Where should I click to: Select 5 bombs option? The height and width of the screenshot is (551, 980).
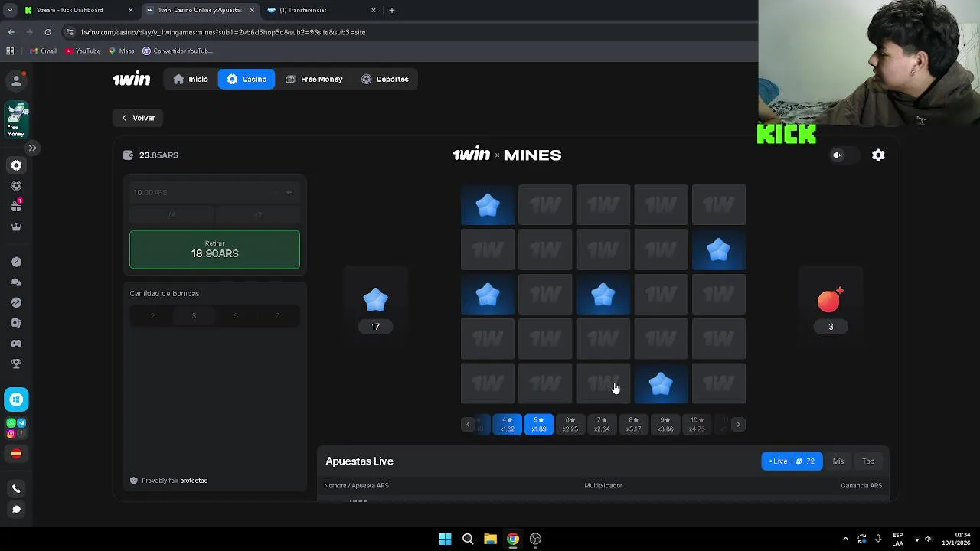(235, 316)
